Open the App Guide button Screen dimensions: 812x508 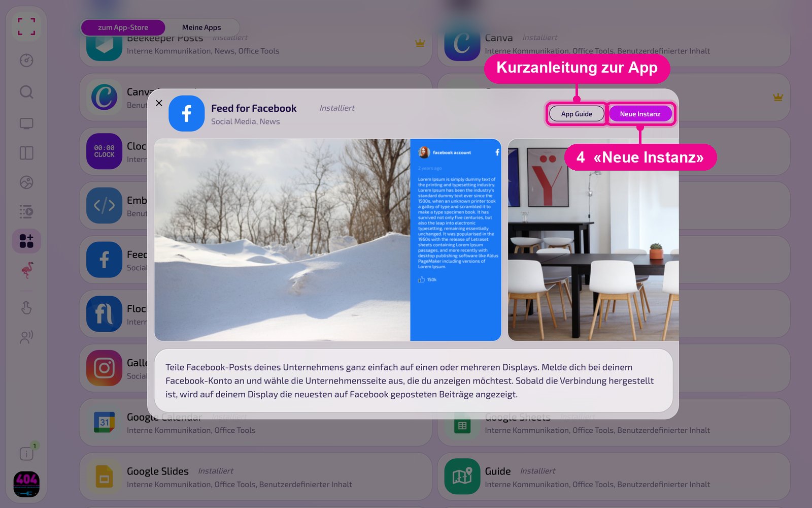click(577, 114)
